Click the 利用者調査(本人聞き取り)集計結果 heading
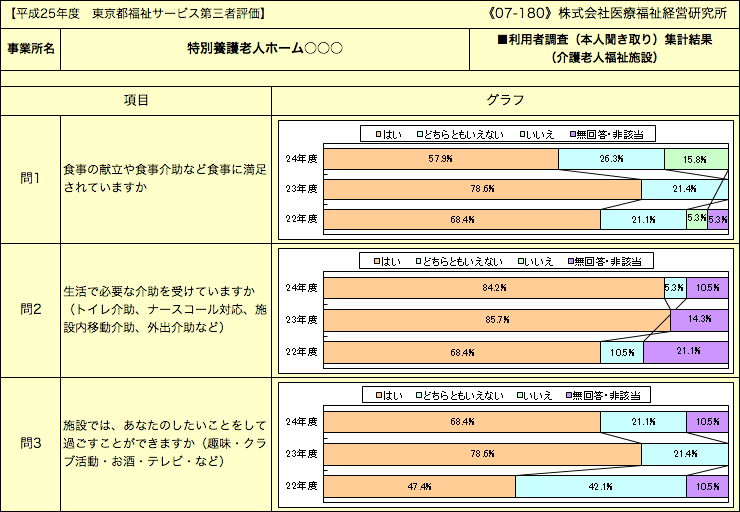The width and height of the screenshot is (740, 512). tap(605, 40)
